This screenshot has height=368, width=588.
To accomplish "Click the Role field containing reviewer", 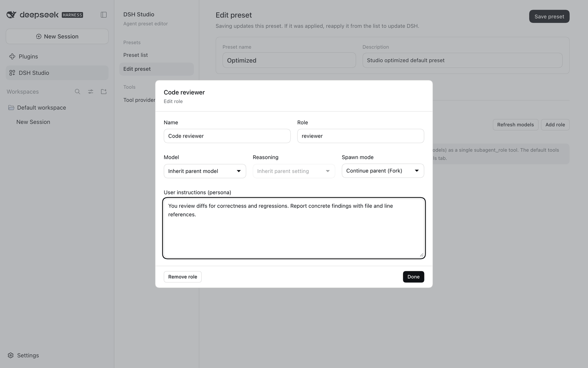I will (361, 136).
